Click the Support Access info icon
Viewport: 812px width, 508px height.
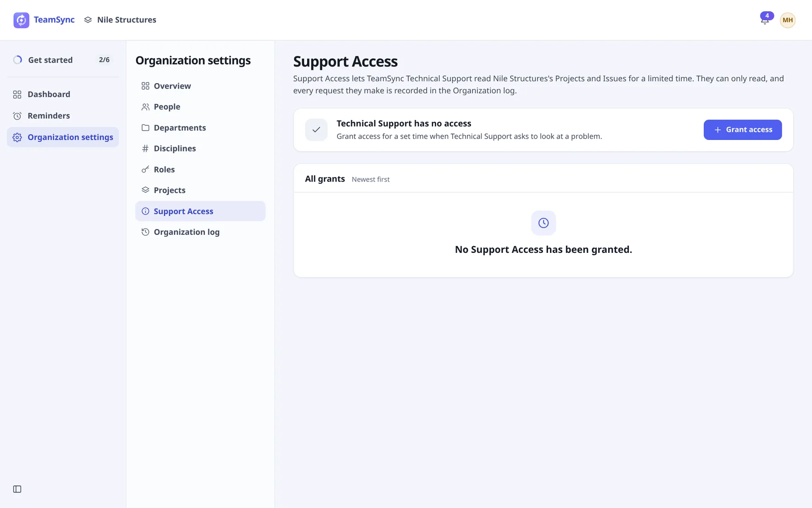point(145,211)
